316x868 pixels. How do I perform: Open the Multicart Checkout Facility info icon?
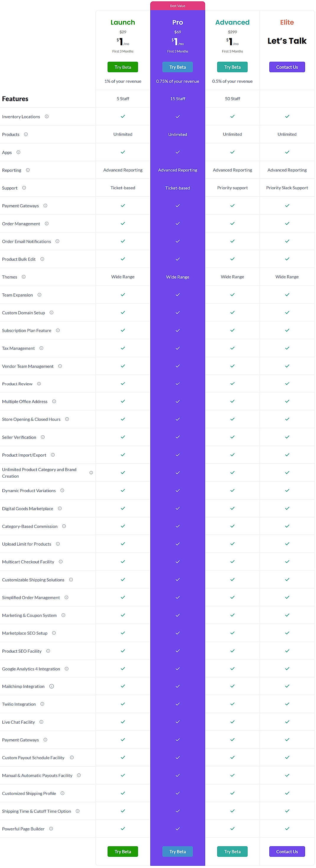pos(61,562)
